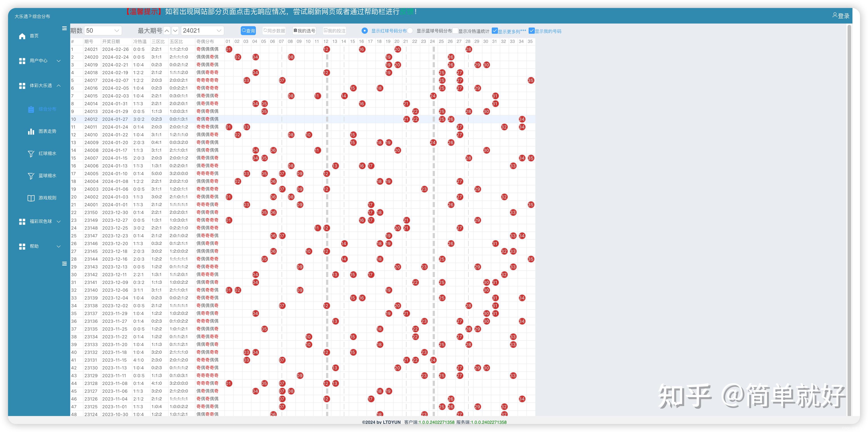Increase 最大期号 with up arrow
Screen dimensions: 868x432
(167, 31)
